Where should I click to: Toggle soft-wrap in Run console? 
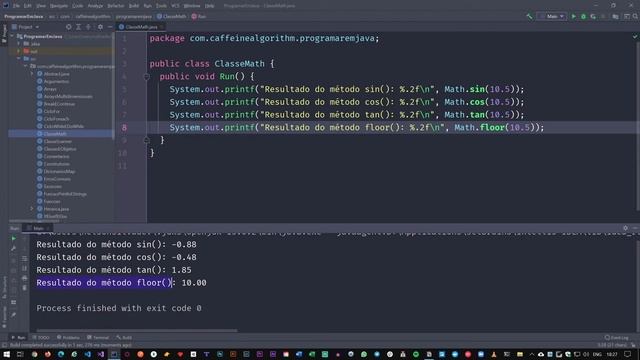(x=24, y=258)
